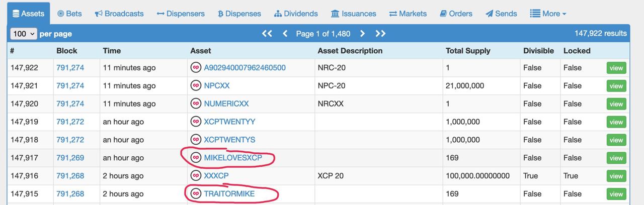Screen dimensions: 644x205
Task: Expand the More menu
Action: click(x=548, y=14)
